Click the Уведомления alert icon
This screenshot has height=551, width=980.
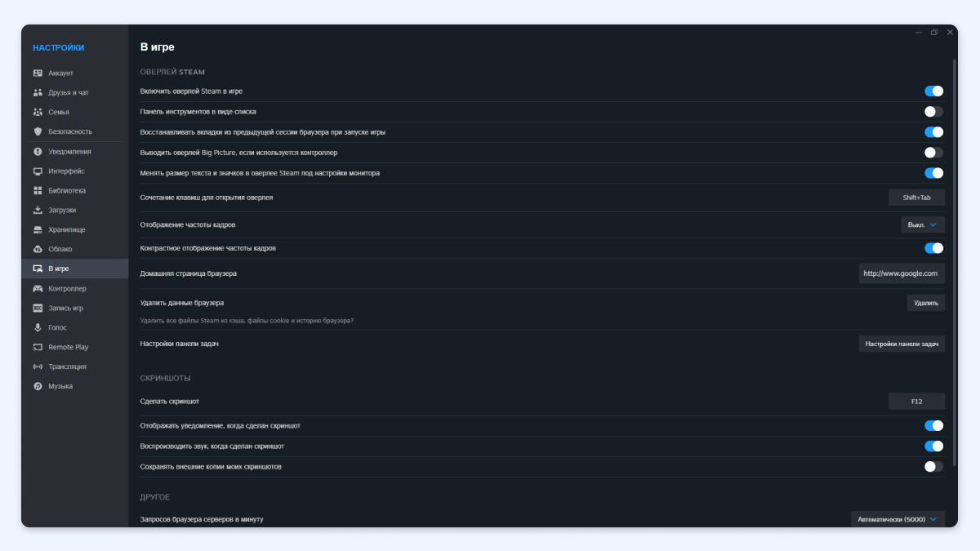tap(38, 152)
